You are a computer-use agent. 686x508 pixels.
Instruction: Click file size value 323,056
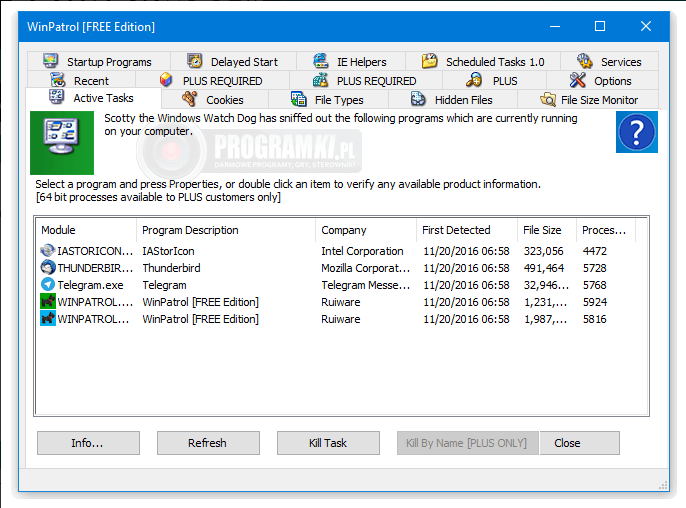pos(543,251)
